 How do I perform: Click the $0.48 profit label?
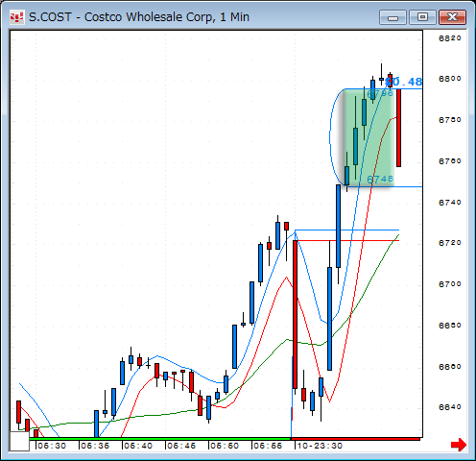pyautogui.click(x=404, y=82)
